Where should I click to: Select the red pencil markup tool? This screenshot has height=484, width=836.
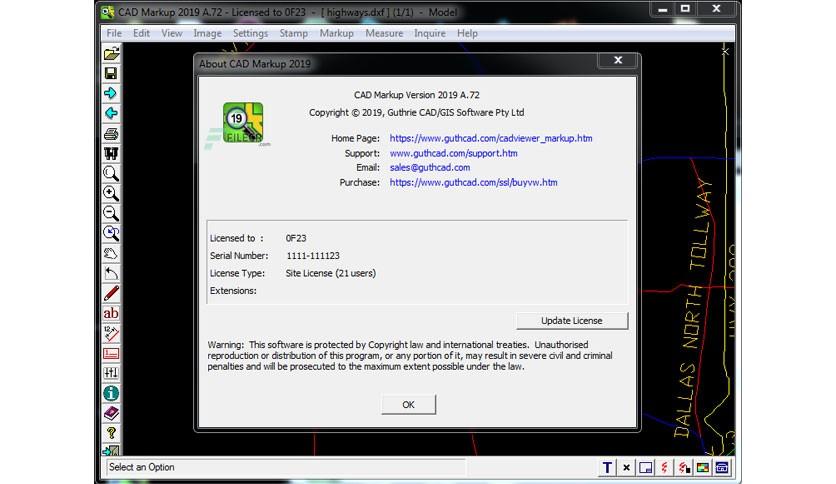point(111,293)
